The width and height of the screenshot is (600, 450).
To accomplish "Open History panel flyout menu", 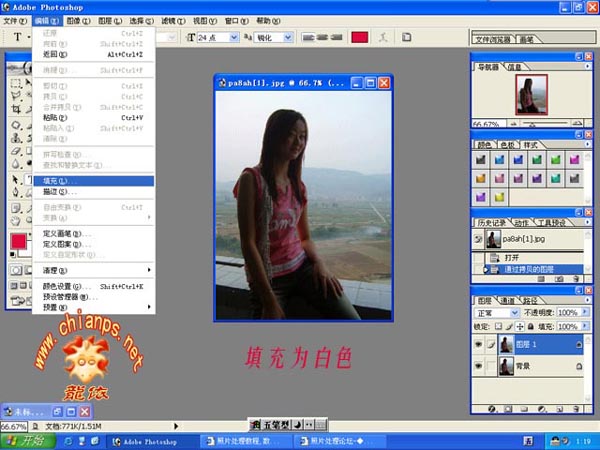I will pyautogui.click(x=587, y=222).
